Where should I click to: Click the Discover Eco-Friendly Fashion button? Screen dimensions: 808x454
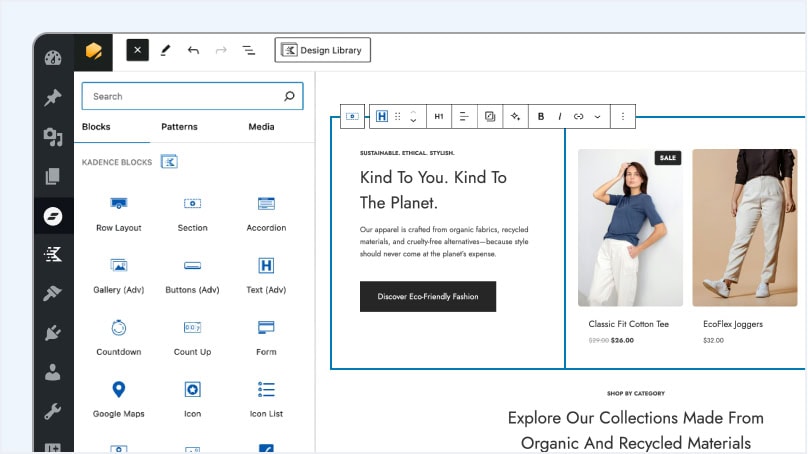tap(428, 297)
